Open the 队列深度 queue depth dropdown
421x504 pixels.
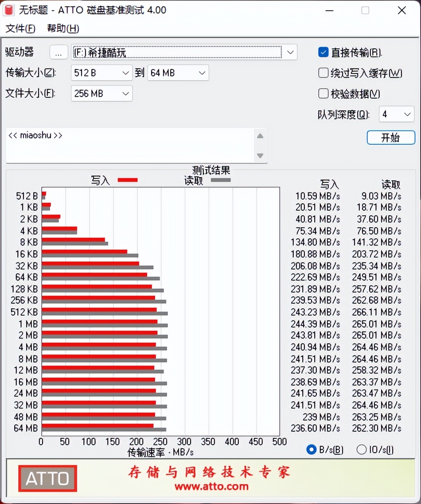[408, 114]
